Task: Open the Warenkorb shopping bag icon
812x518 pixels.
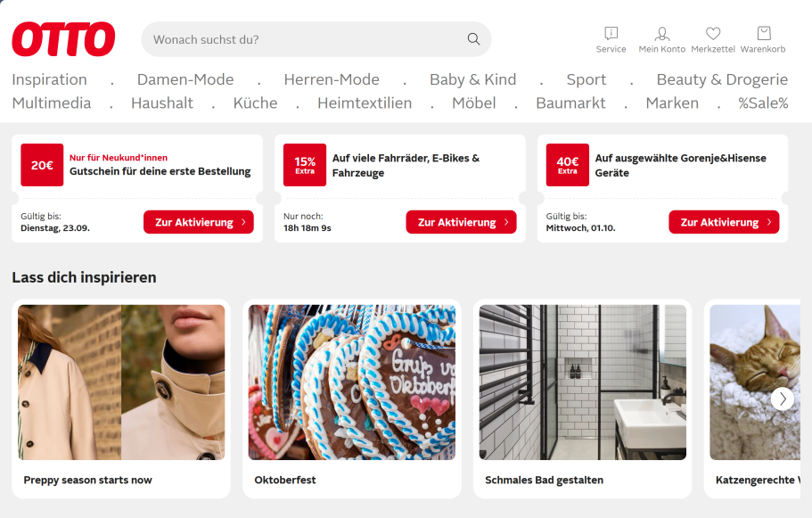Action: point(763,34)
